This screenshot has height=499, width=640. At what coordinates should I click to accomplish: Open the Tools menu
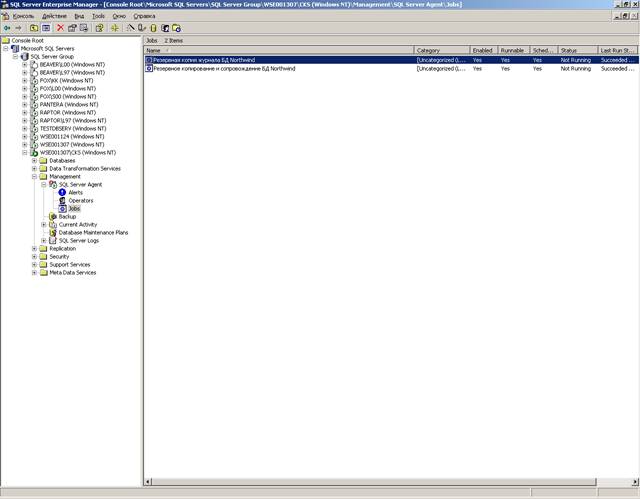[98, 16]
